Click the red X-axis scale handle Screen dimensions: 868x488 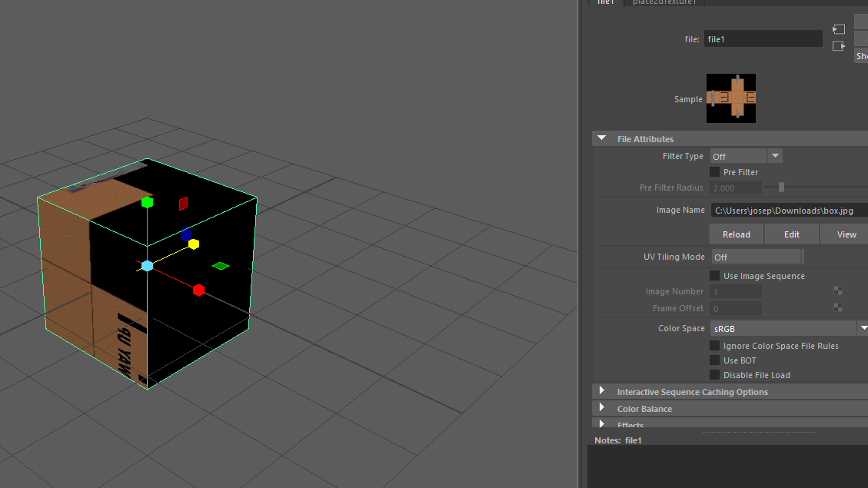point(198,290)
